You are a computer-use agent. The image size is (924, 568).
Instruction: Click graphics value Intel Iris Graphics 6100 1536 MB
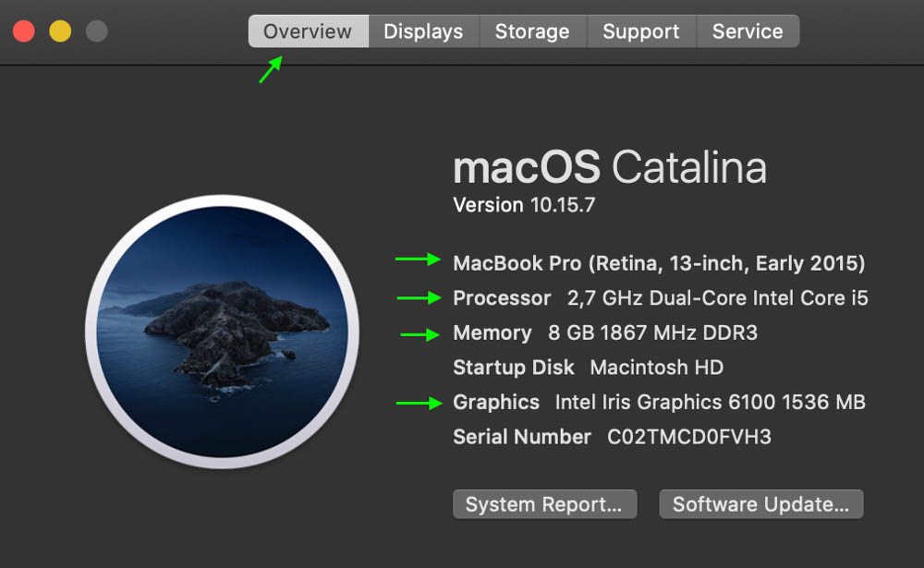point(710,403)
